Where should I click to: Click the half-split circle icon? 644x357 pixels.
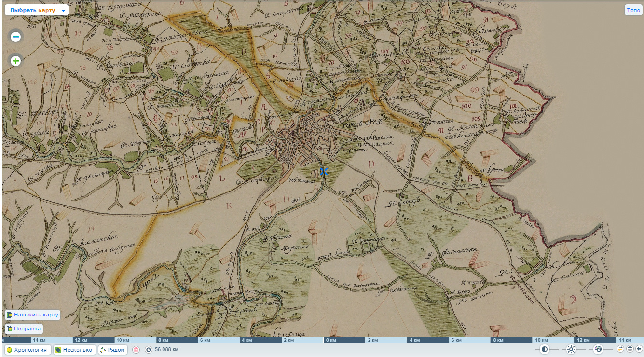point(630,349)
